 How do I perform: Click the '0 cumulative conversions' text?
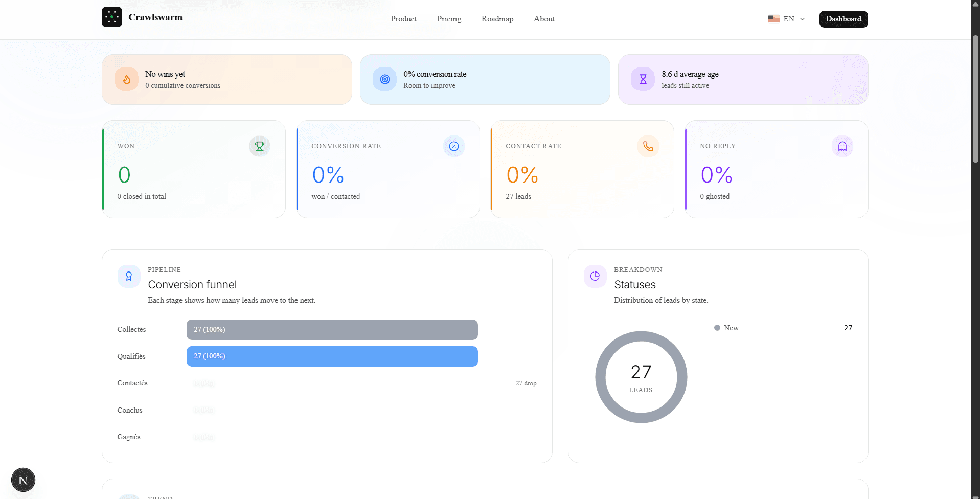[x=183, y=86]
